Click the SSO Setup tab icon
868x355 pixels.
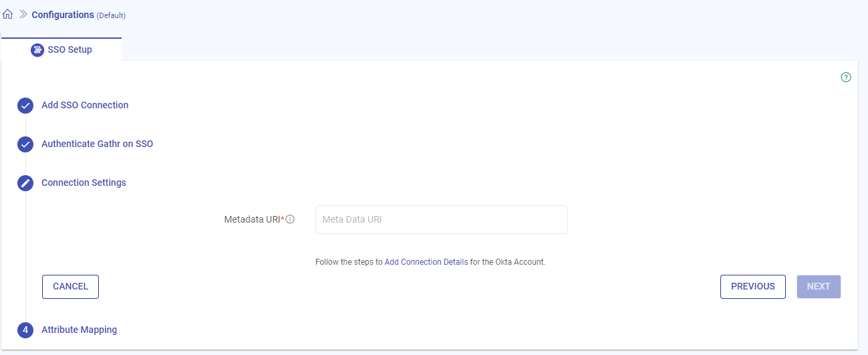coord(37,50)
